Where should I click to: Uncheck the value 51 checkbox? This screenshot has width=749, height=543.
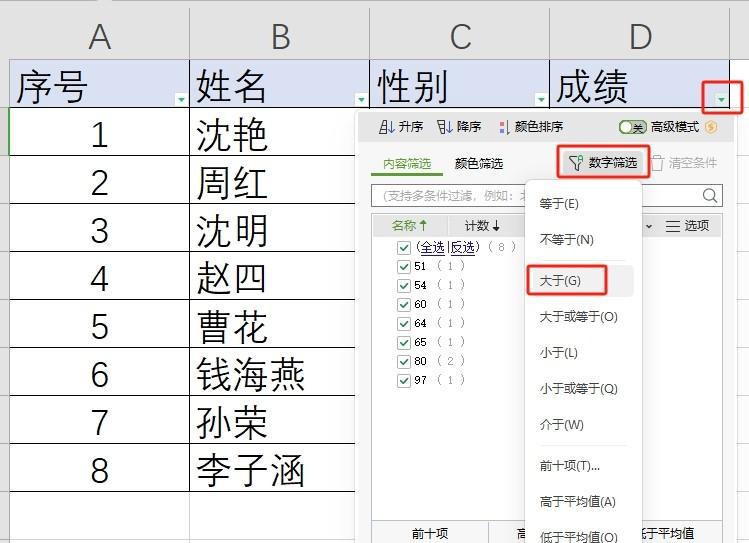(x=404, y=266)
